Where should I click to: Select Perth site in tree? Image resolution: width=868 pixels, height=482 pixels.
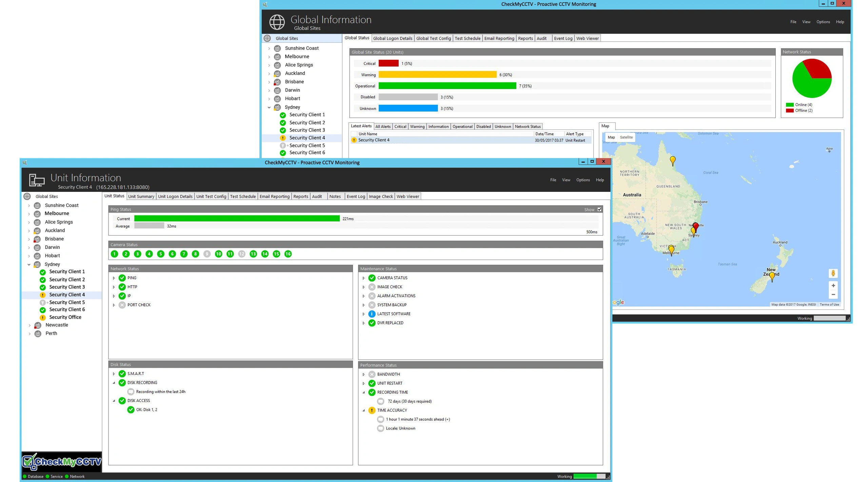pos(51,333)
